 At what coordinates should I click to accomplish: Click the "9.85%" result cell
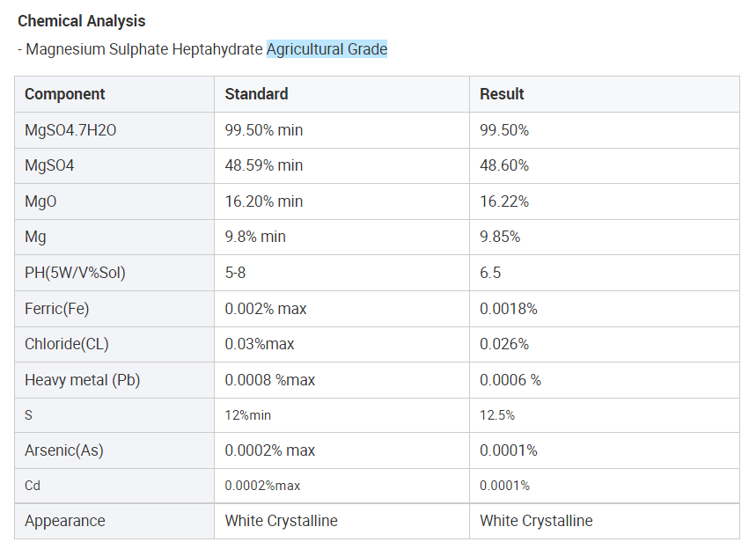point(500,237)
